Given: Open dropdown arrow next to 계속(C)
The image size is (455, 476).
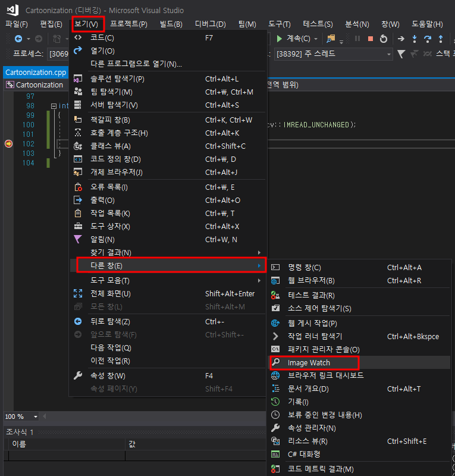Looking at the screenshot, I should click(x=316, y=39).
